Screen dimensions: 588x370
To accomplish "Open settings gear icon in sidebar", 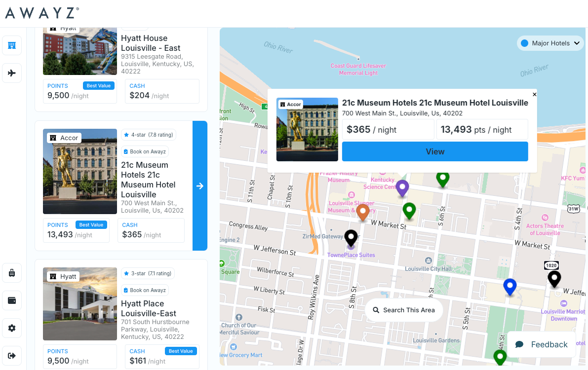I will pos(12,328).
